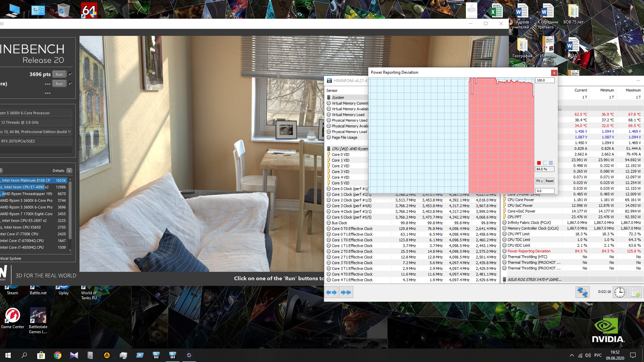Click the logging start sheet icon
This screenshot has width=644, height=362.
click(635, 292)
